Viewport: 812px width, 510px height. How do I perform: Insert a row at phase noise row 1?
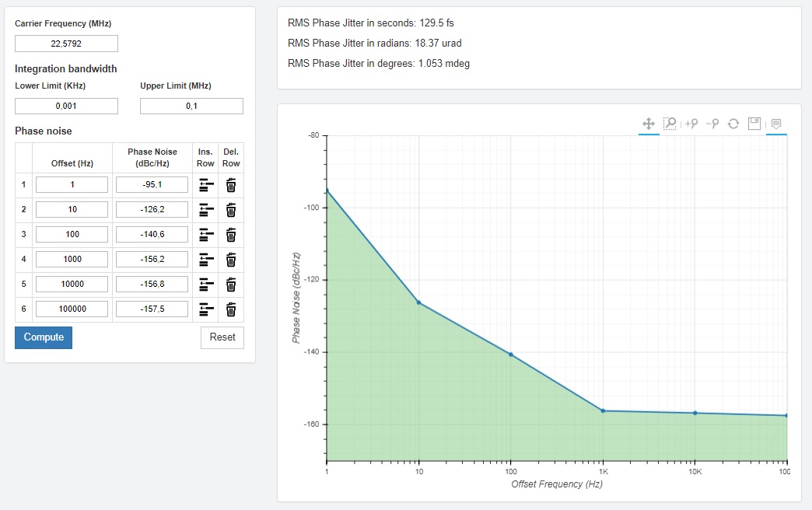point(206,185)
